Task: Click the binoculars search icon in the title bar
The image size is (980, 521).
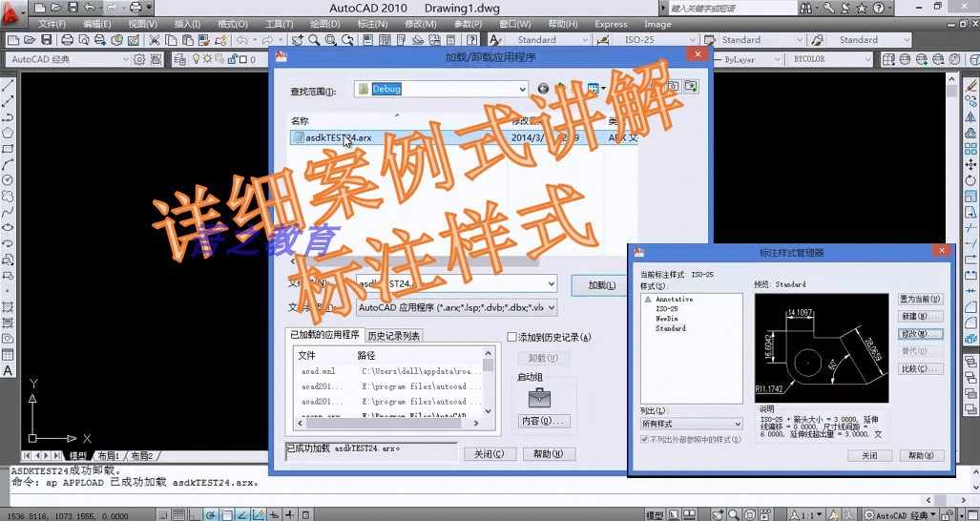Action: coord(806,9)
